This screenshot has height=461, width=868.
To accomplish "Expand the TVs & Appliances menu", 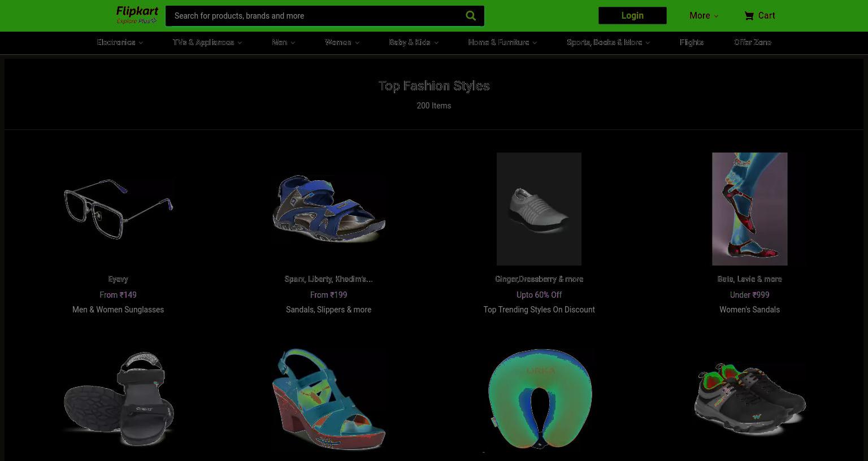I will coord(207,42).
